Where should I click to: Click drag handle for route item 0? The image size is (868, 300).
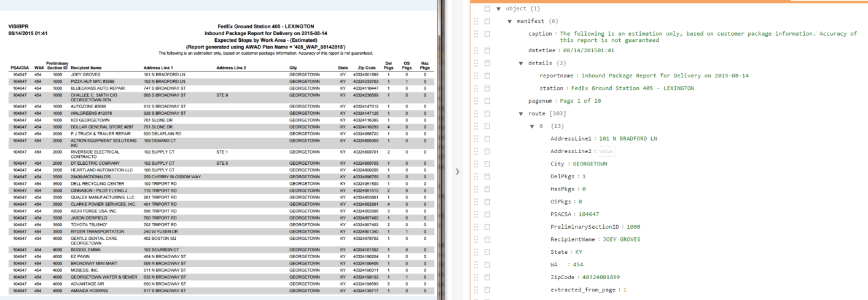(476, 126)
